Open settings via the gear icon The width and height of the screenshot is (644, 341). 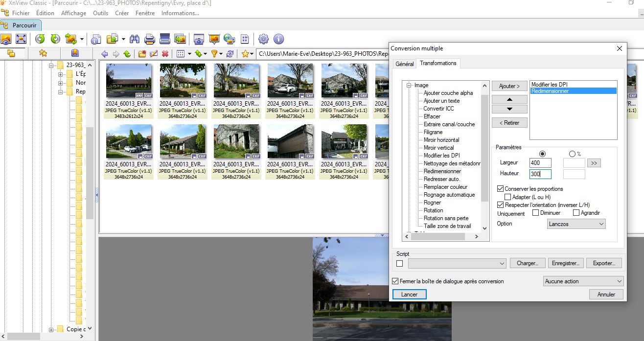(264, 39)
